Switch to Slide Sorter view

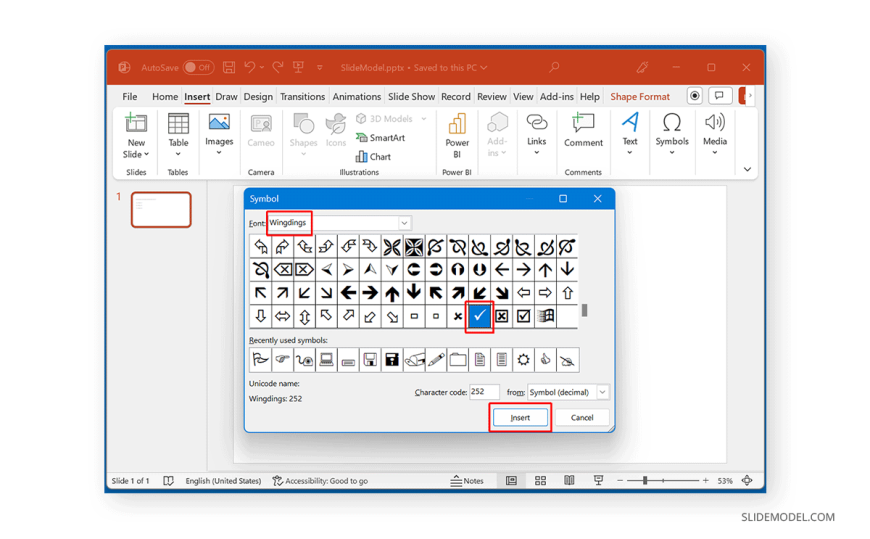tap(540, 481)
